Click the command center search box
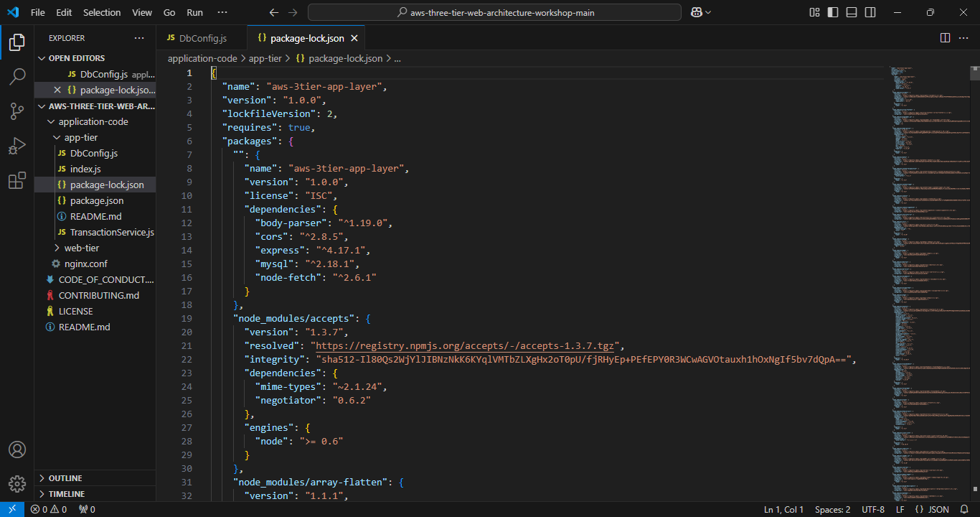This screenshot has height=517, width=980. (x=494, y=12)
